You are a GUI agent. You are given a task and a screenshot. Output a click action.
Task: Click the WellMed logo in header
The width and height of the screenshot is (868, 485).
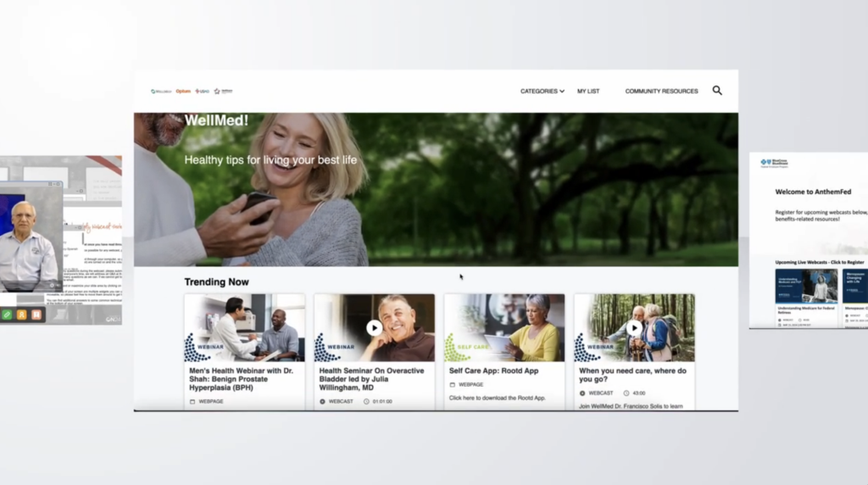161,91
